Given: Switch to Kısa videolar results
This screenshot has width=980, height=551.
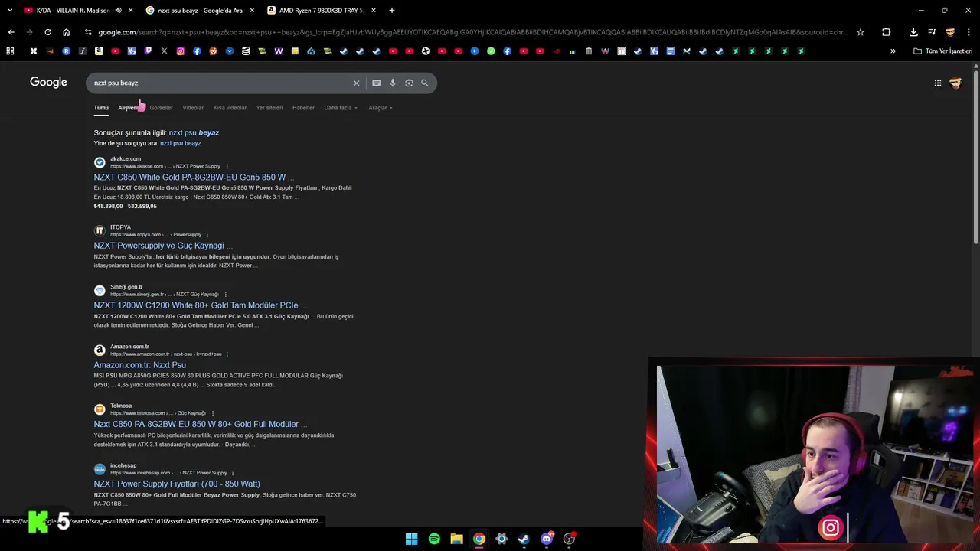Looking at the screenshot, I should 230,108.
